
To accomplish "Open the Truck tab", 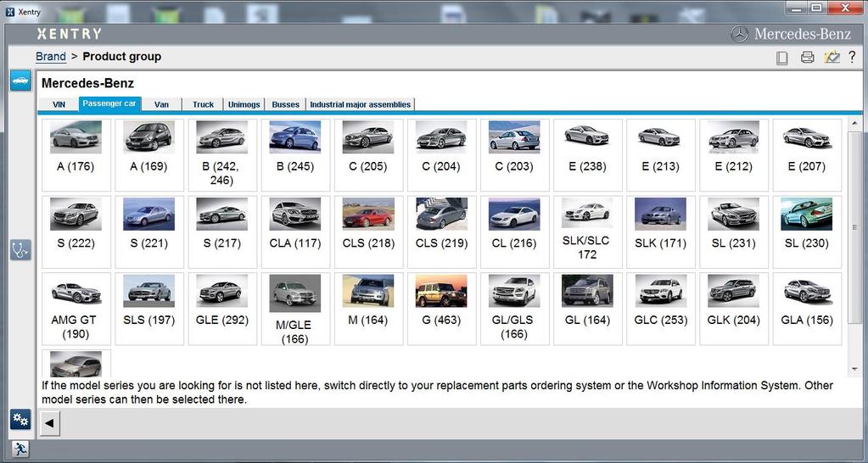I will click(203, 104).
